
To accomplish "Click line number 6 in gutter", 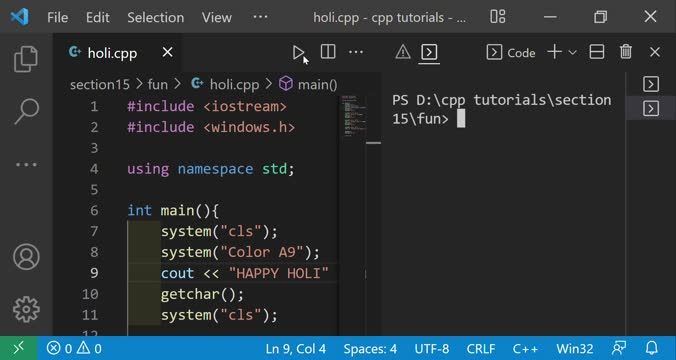I will 94,210.
